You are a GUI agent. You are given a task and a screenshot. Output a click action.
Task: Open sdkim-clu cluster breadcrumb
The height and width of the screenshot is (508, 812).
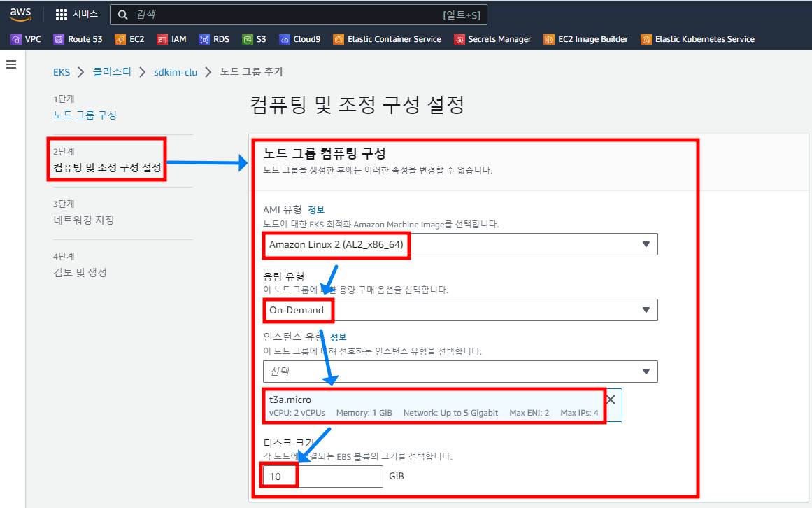point(176,72)
